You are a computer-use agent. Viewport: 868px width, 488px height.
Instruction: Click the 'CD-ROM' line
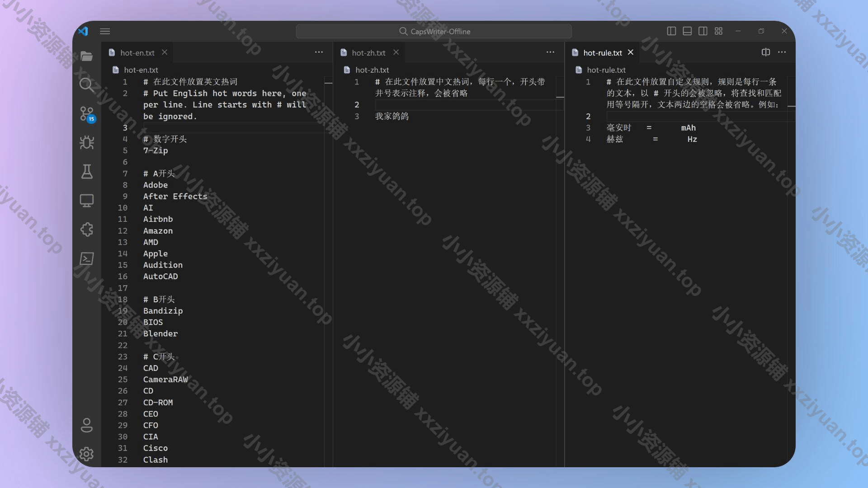[x=158, y=403]
